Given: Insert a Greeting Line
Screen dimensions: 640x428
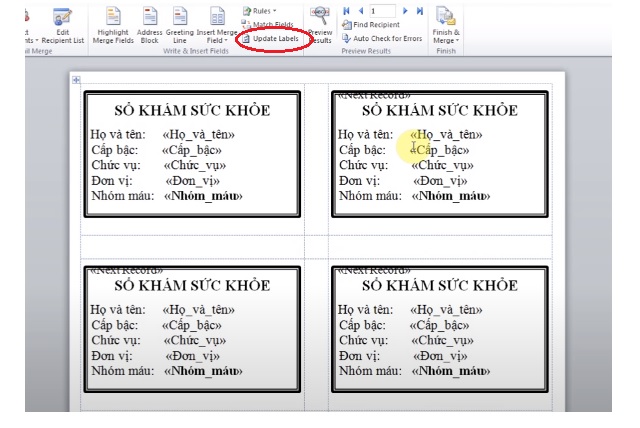Looking at the screenshot, I should click(x=180, y=26).
